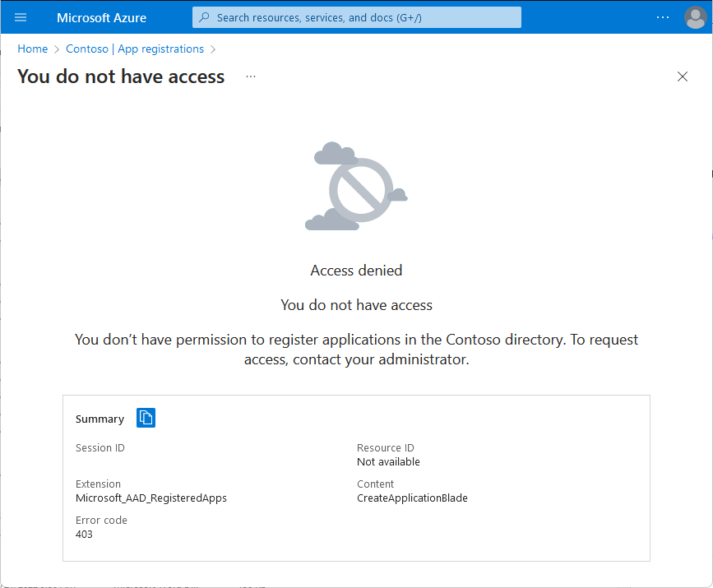This screenshot has height=588, width=713.
Task: Open the Contoso | App registrations breadcrumb
Action: coord(133,49)
